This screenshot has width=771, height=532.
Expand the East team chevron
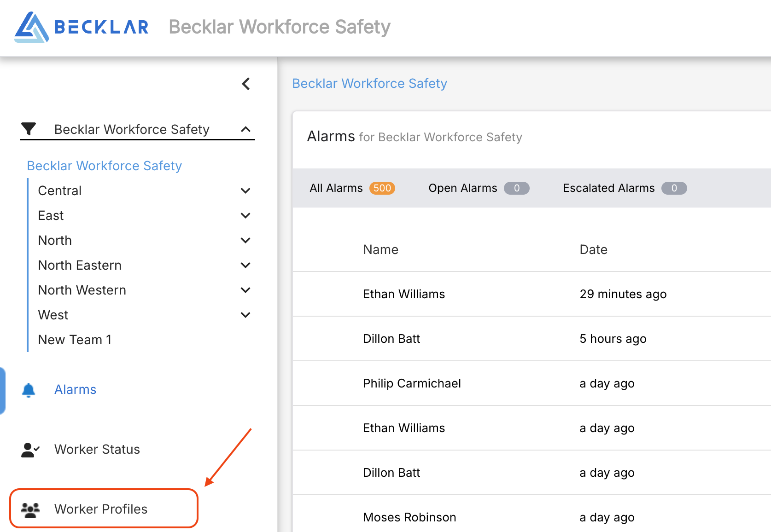pos(245,215)
